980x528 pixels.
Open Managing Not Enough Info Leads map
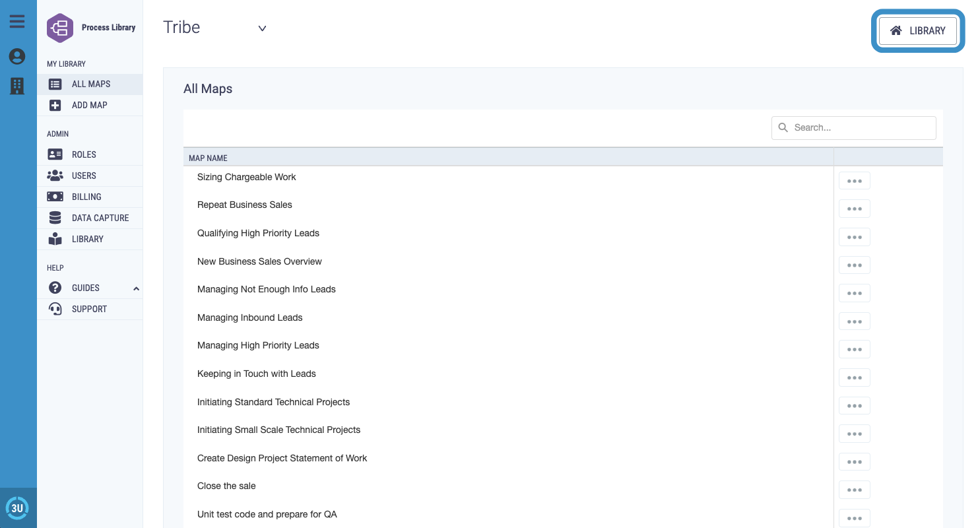click(267, 289)
